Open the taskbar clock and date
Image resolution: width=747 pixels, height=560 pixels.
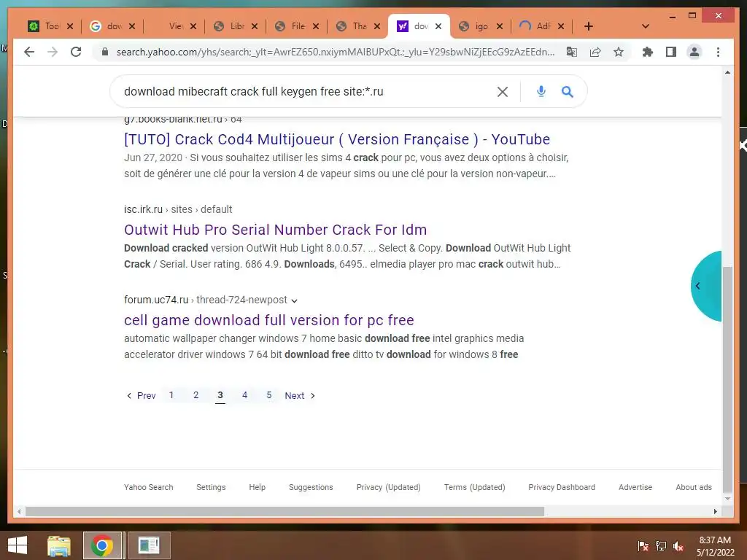coord(715,546)
